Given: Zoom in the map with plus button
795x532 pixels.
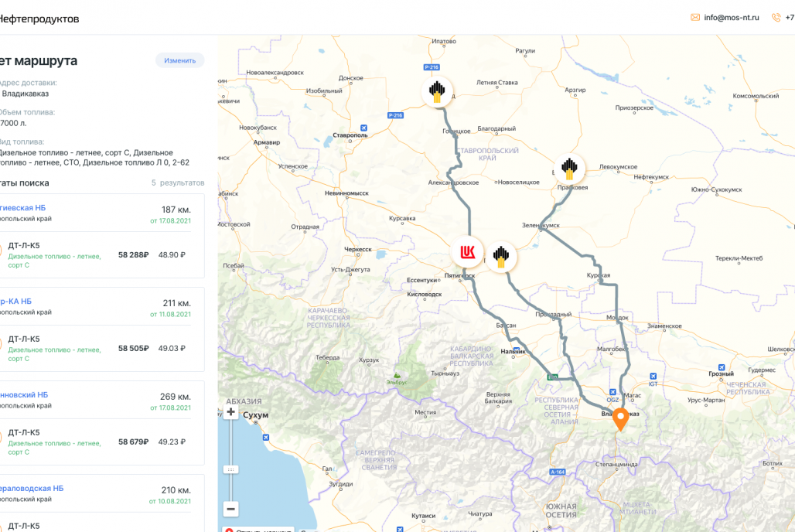Looking at the screenshot, I should click(230, 412).
